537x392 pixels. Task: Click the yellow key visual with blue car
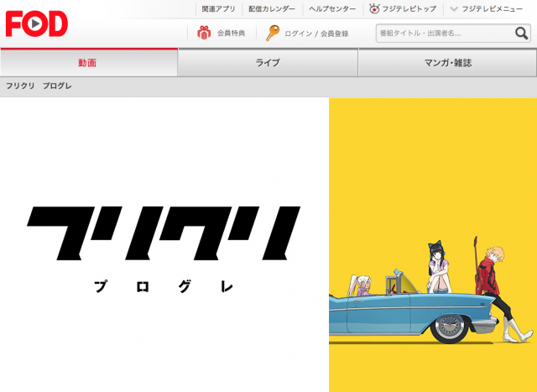pyautogui.click(x=433, y=244)
